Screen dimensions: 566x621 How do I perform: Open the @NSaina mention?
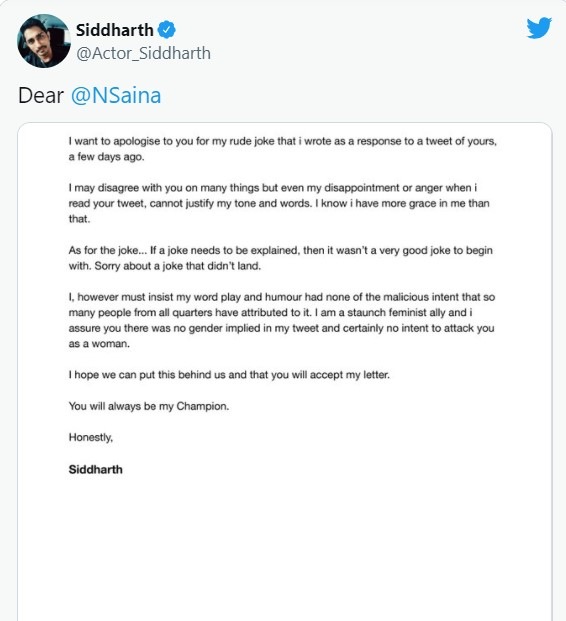pyautogui.click(x=116, y=95)
